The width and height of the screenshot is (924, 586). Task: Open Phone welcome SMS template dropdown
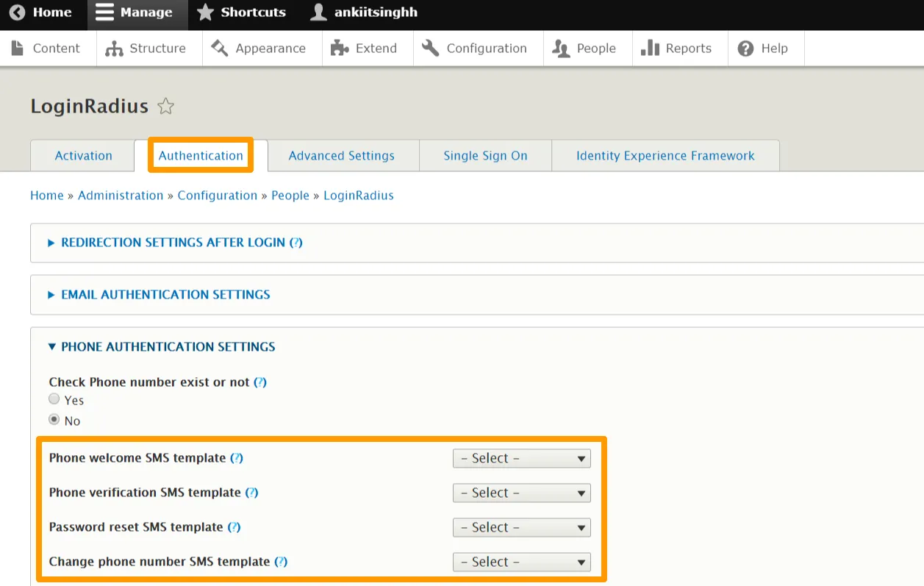(x=521, y=459)
